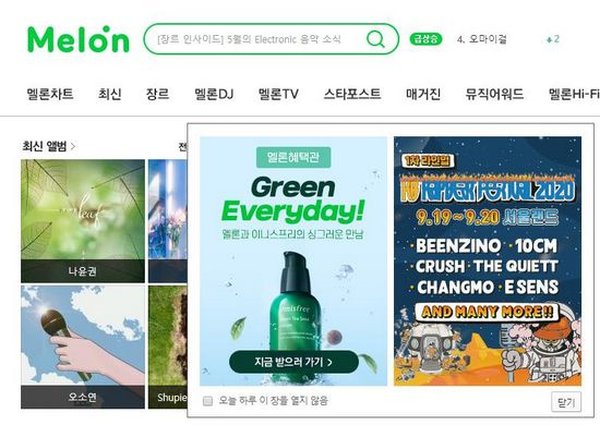Open the 멜론DJ menu

click(214, 94)
